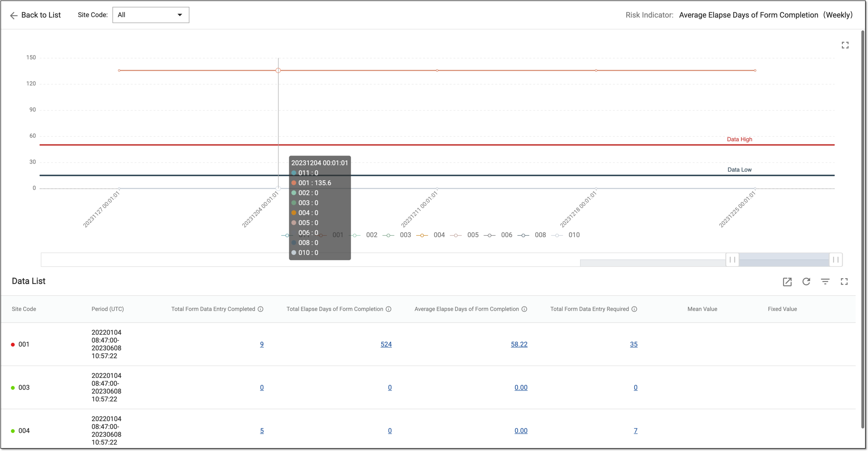868x451 pixels.
Task: Toggle series 010 in chart legend
Action: click(566, 235)
